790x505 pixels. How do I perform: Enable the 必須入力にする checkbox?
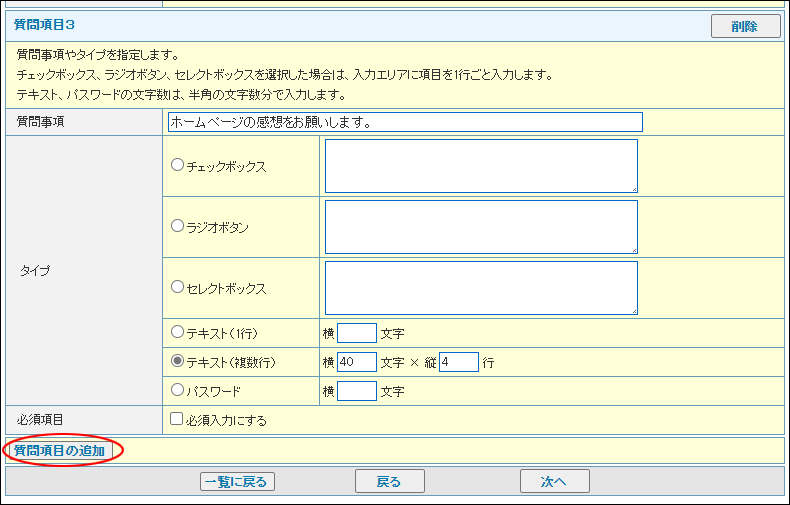pos(176,420)
